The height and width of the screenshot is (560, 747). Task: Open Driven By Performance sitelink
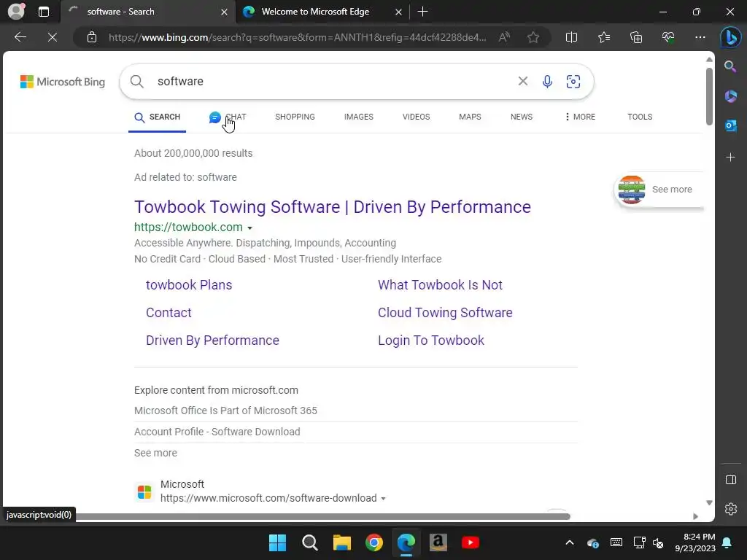pyautogui.click(x=212, y=341)
